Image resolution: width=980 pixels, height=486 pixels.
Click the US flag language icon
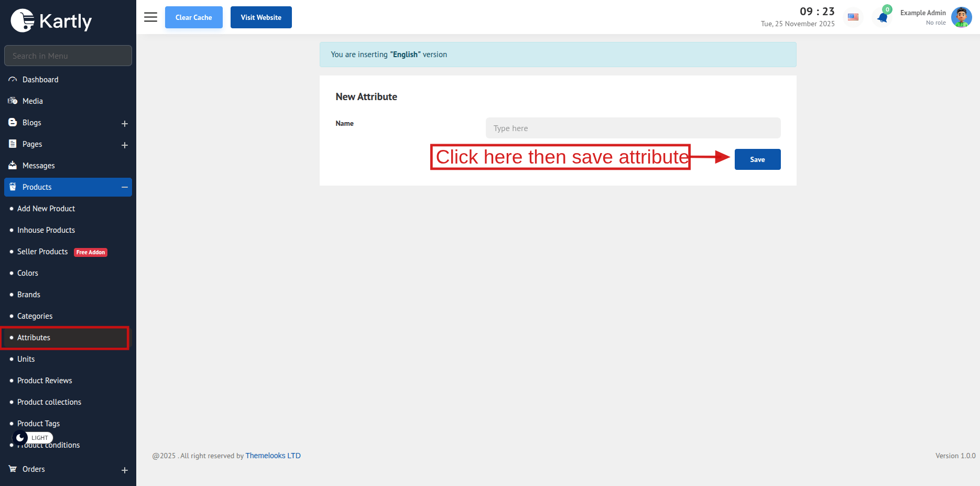(x=853, y=17)
